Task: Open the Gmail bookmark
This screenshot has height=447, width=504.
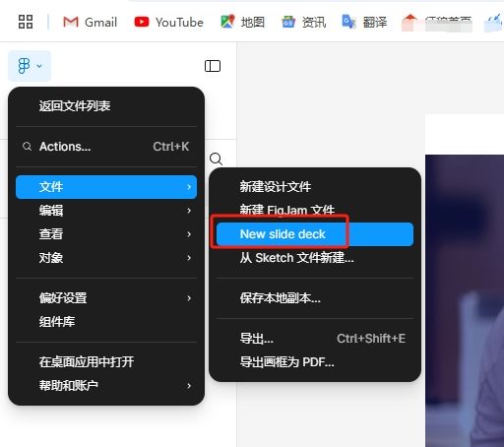Action: pos(90,22)
